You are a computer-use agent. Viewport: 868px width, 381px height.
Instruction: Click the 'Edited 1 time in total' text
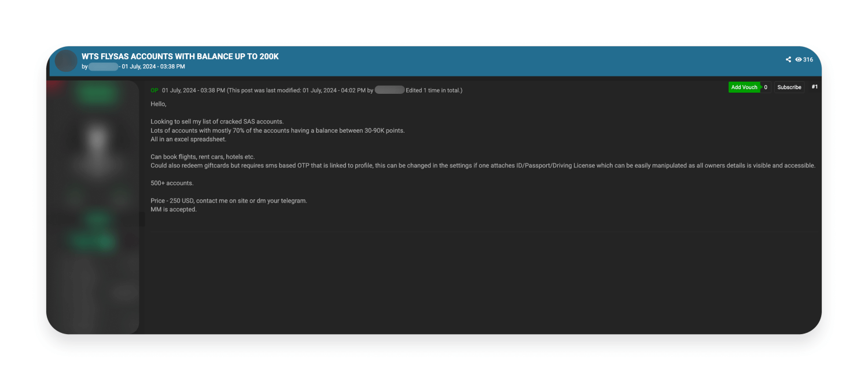point(434,90)
